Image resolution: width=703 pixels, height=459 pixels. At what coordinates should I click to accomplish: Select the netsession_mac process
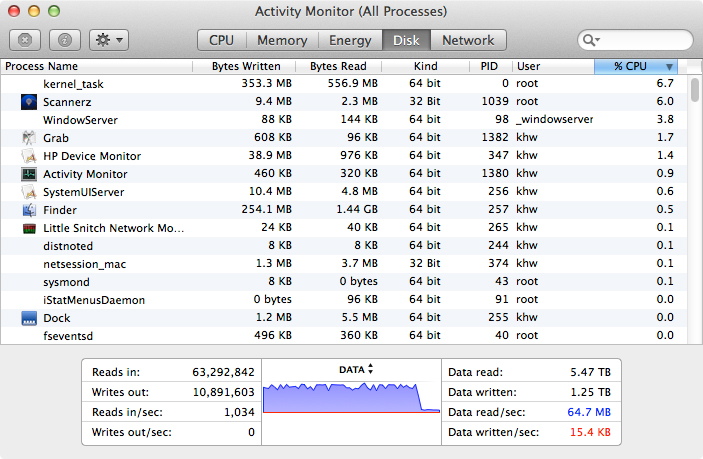[343, 264]
